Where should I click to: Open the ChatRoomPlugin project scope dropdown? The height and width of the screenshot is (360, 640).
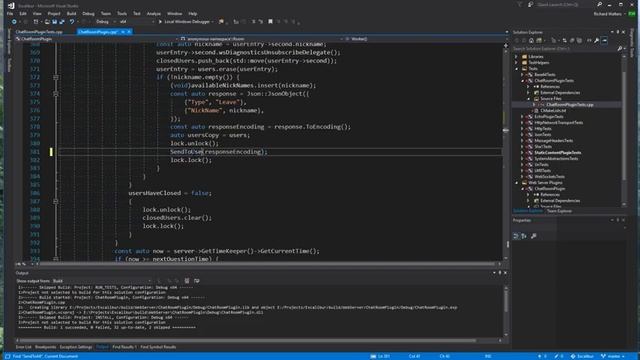point(96,39)
